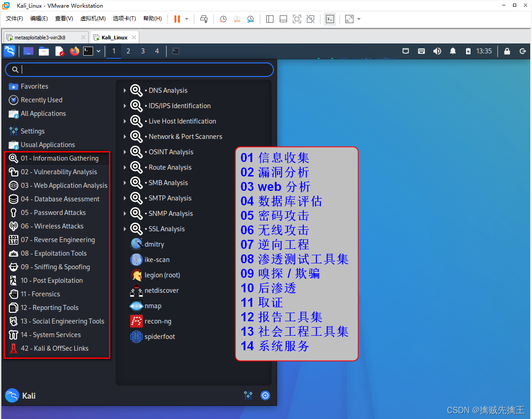Click the logout icon in Kali panel
Viewport: 532px width, 419px height.
523,51
